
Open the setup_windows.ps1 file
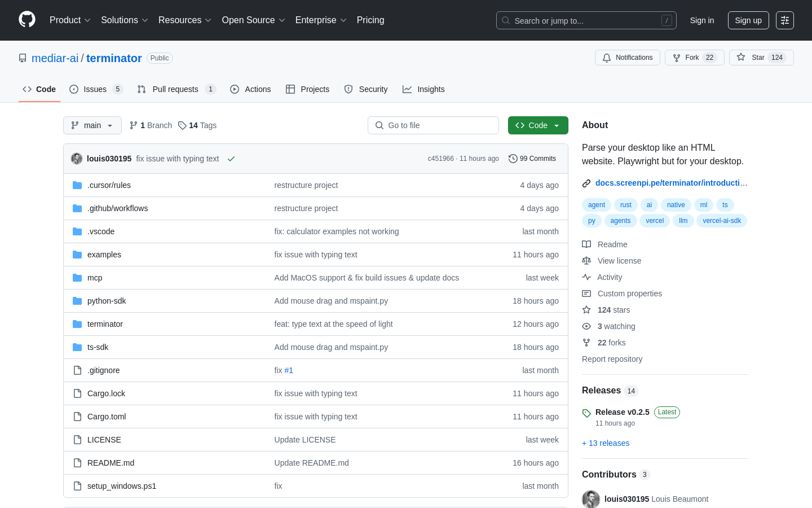(x=122, y=486)
